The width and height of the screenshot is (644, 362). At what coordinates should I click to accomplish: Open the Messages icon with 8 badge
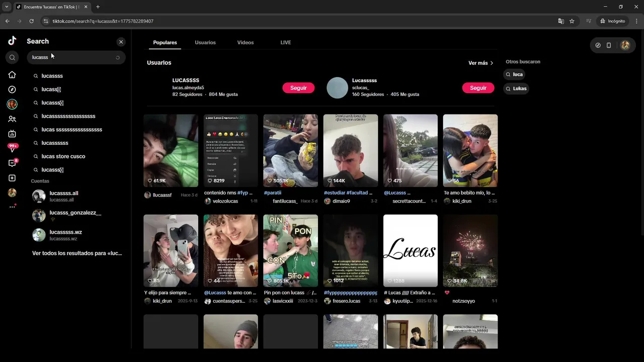(x=12, y=163)
